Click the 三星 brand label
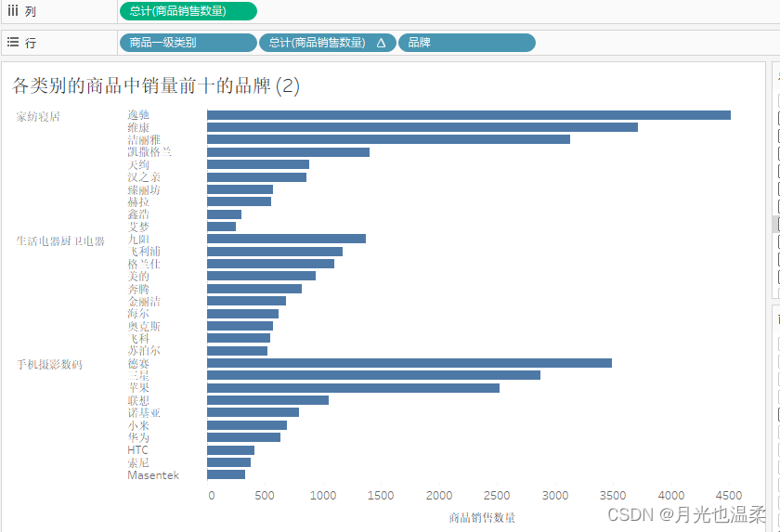 pos(138,375)
